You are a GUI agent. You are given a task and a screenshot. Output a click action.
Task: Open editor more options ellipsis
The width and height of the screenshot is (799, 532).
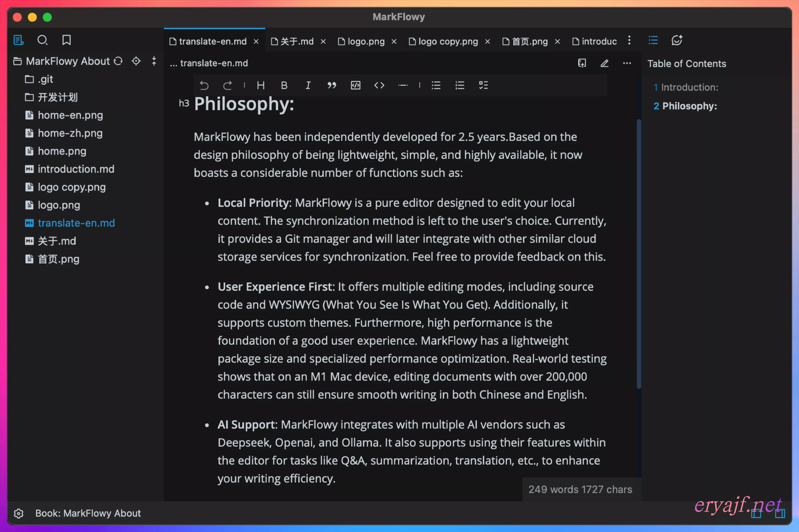(627, 63)
